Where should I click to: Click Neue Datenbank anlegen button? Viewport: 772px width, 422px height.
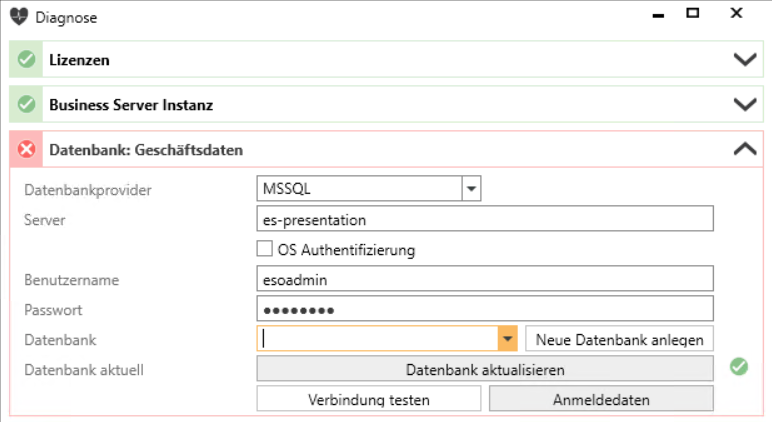coord(619,339)
